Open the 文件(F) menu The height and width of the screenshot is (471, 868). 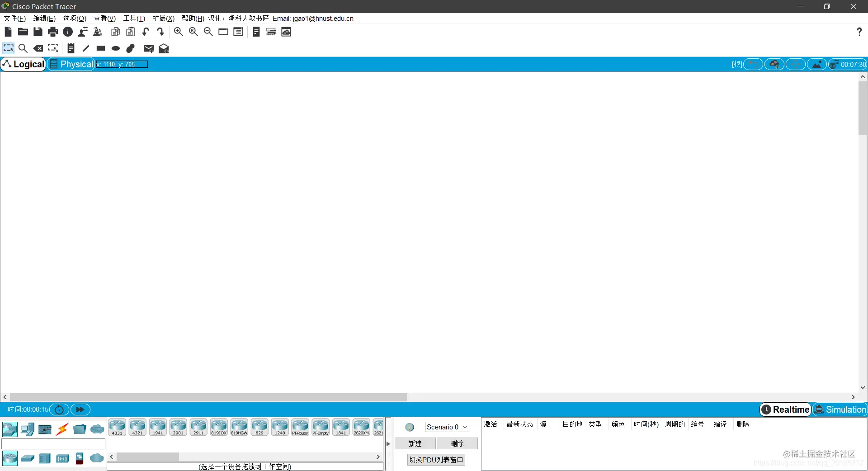coord(15,19)
